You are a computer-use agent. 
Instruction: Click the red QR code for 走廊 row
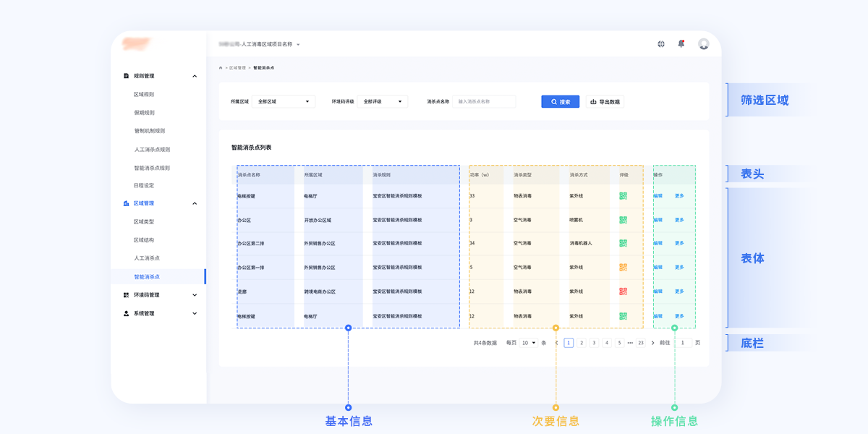[x=622, y=292]
